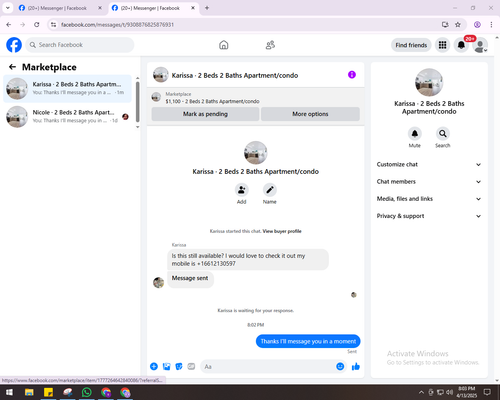Open the site information icon in address bar
The height and width of the screenshot is (400, 500).
point(53,24)
